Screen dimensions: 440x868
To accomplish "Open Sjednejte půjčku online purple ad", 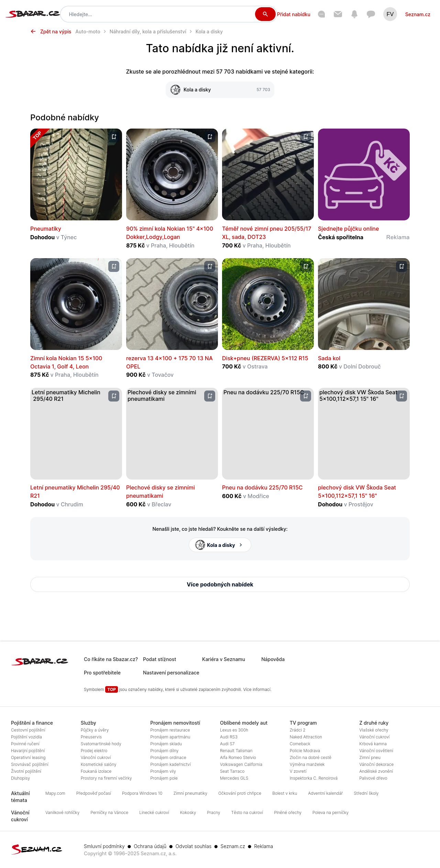I will click(x=364, y=174).
